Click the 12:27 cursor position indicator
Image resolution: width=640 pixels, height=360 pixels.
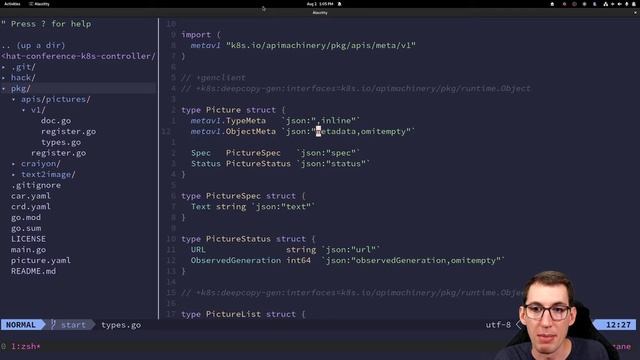pos(618,325)
